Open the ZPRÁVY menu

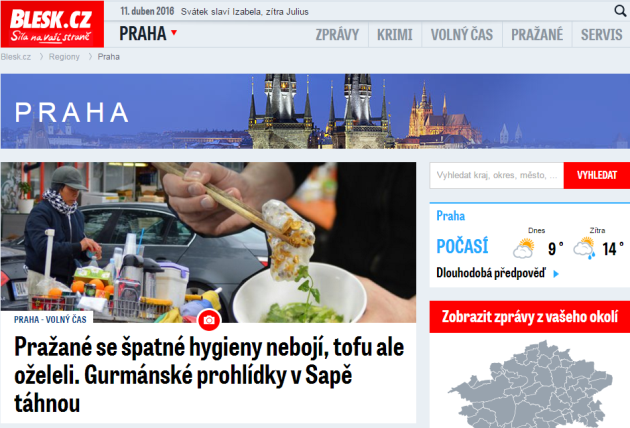coord(337,35)
